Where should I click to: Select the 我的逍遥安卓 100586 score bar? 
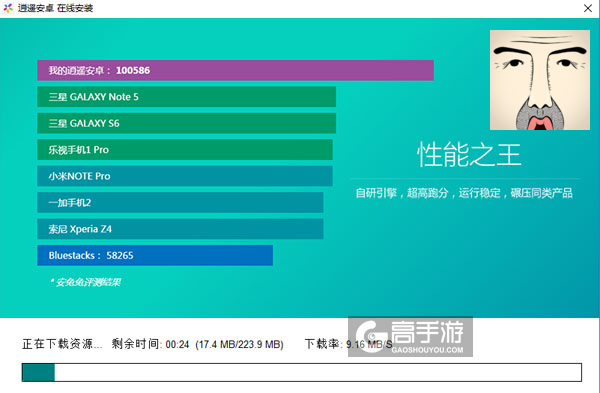point(235,70)
